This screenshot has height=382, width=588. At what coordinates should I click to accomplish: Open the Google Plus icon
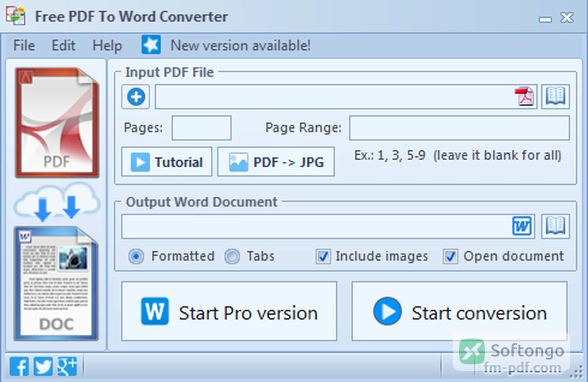(x=67, y=366)
